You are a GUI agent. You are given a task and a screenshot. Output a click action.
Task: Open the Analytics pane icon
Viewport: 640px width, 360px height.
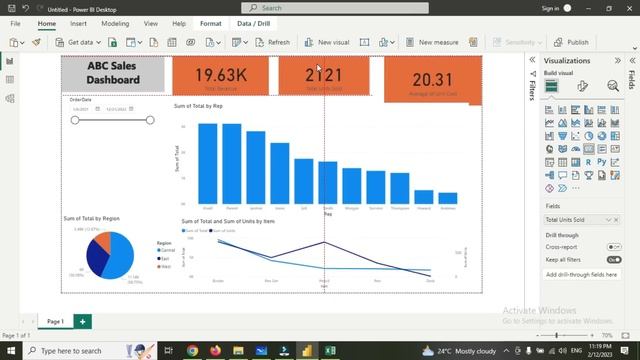pyautogui.click(x=613, y=86)
